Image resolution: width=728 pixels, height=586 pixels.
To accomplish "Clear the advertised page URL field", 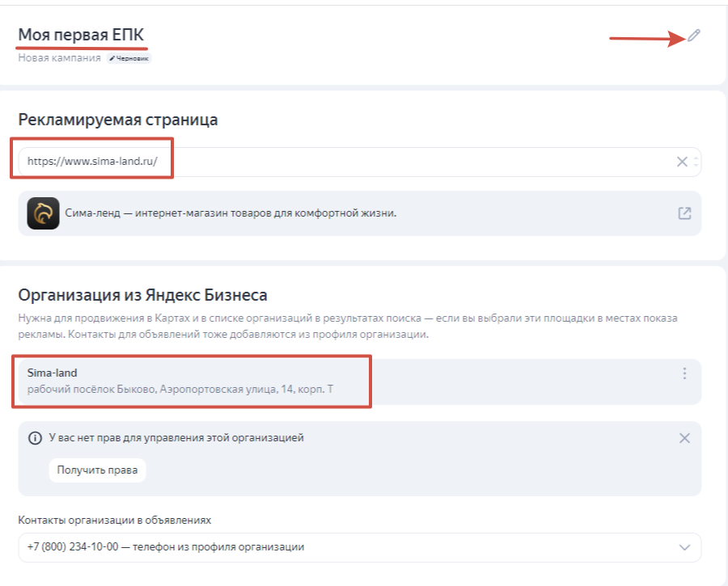I will (682, 162).
